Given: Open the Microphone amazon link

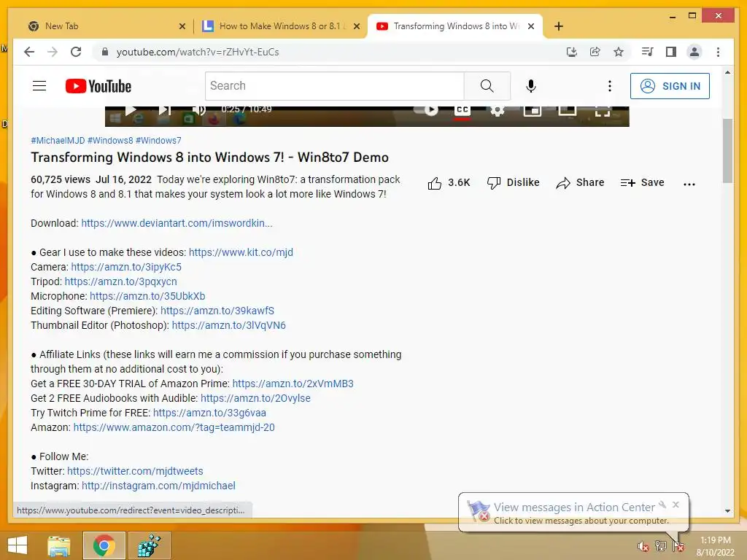Looking at the screenshot, I should click(147, 296).
